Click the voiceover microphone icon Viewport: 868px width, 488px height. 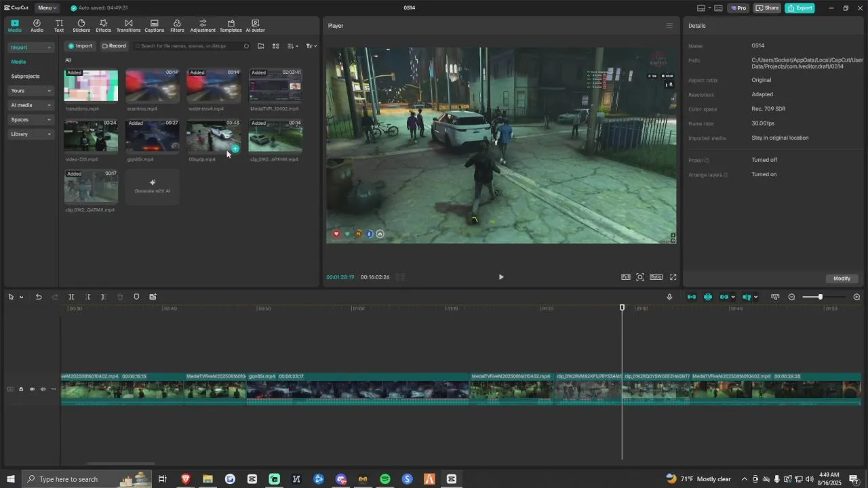click(669, 297)
